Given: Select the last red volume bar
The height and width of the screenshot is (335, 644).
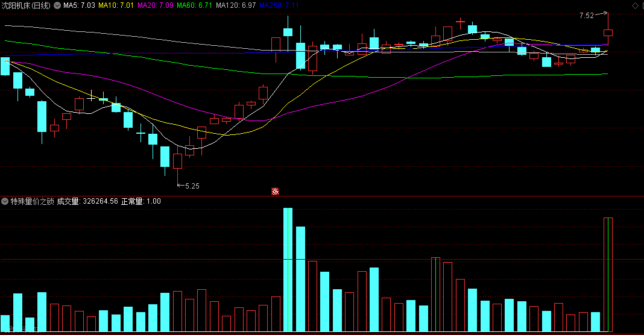Looking at the screenshot, I should point(608,275).
